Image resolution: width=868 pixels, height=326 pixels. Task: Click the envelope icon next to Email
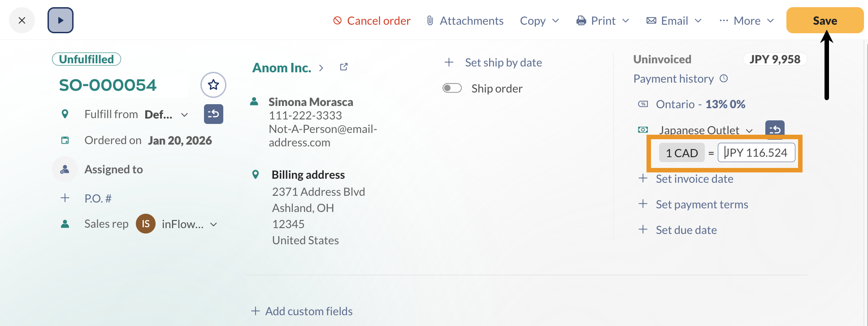pyautogui.click(x=650, y=20)
